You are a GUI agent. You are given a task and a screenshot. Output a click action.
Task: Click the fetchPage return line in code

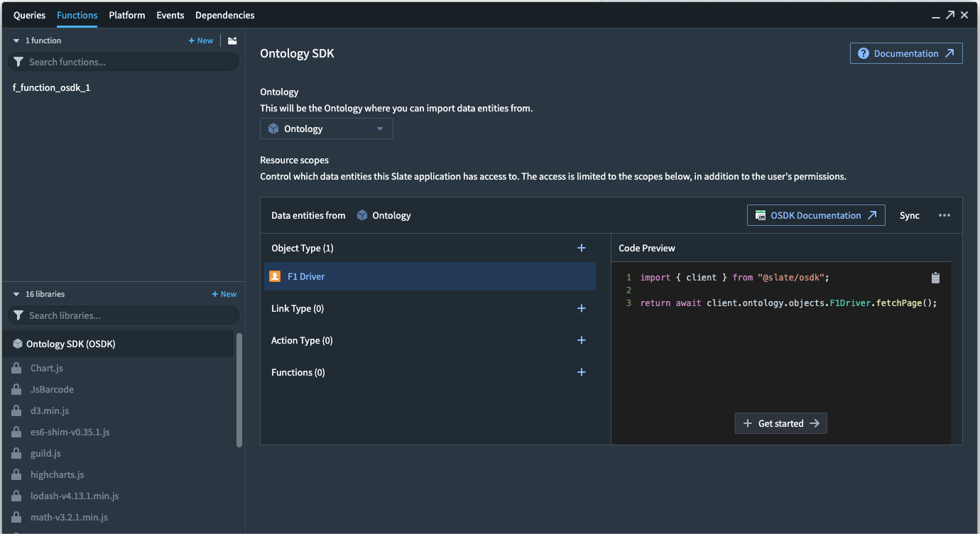pos(788,303)
